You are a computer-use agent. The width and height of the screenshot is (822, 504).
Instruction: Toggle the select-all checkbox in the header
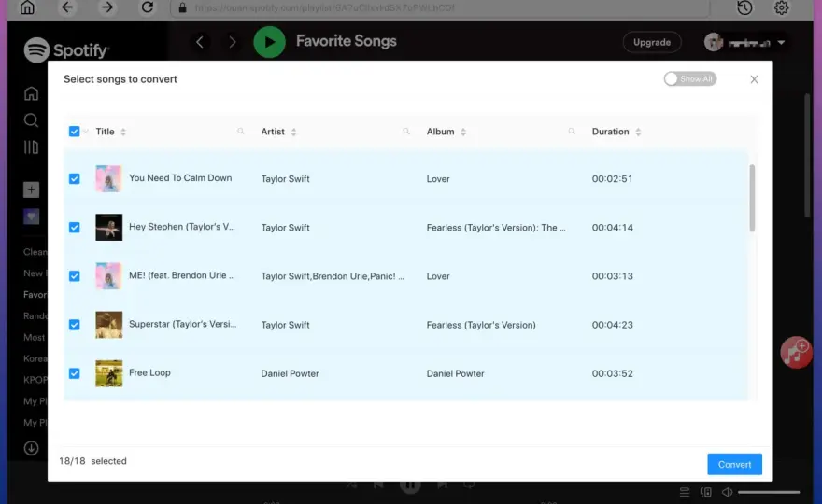[75, 132]
